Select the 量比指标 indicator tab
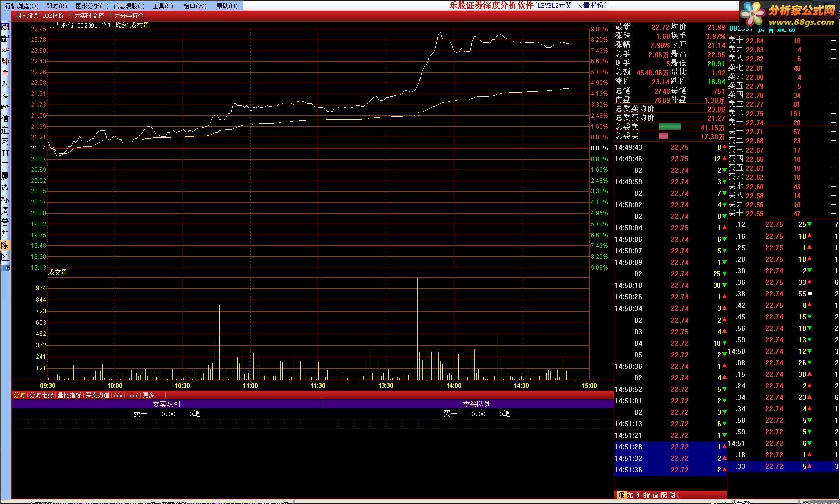 tap(69, 395)
